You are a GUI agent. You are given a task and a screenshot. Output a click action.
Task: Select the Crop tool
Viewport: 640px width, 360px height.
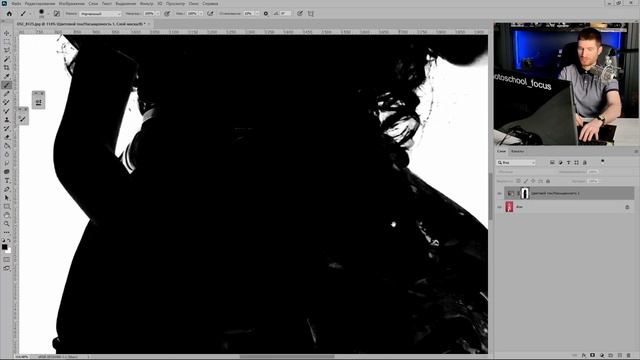(7, 68)
